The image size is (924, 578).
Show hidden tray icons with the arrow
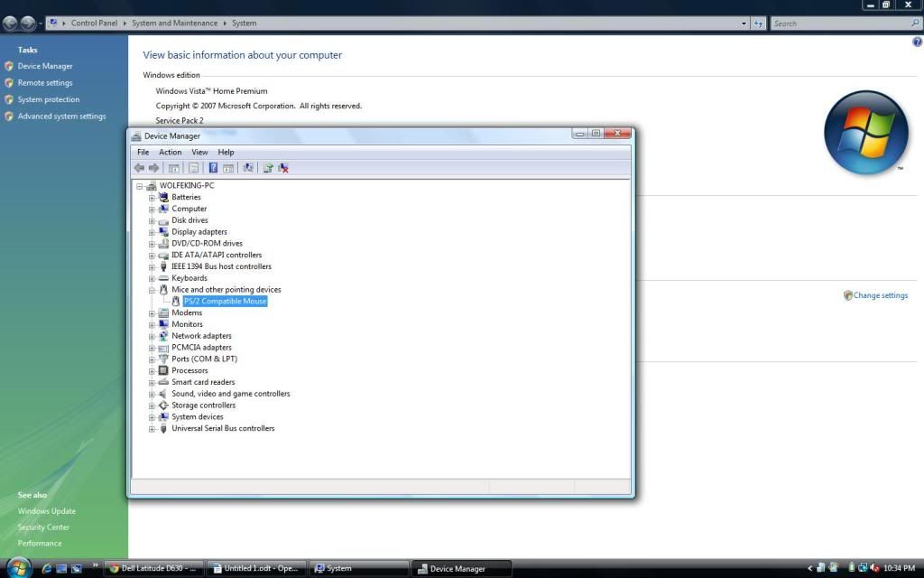pyautogui.click(x=809, y=569)
